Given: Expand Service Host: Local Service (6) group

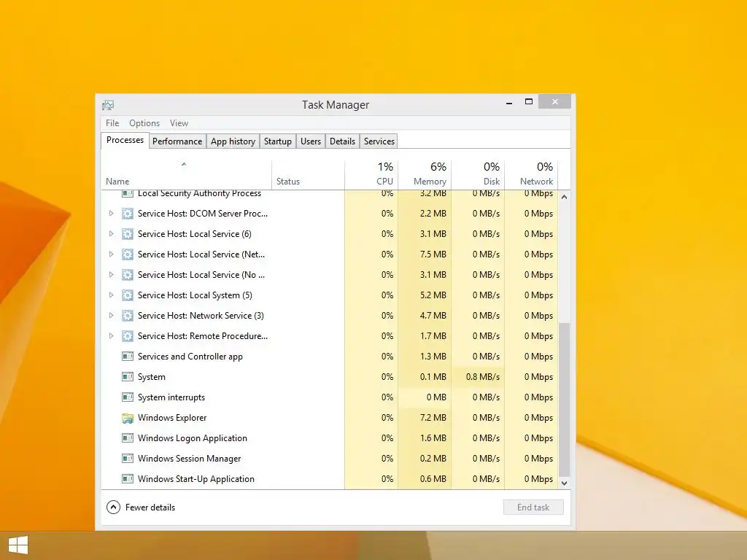Looking at the screenshot, I should [x=111, y=234].
